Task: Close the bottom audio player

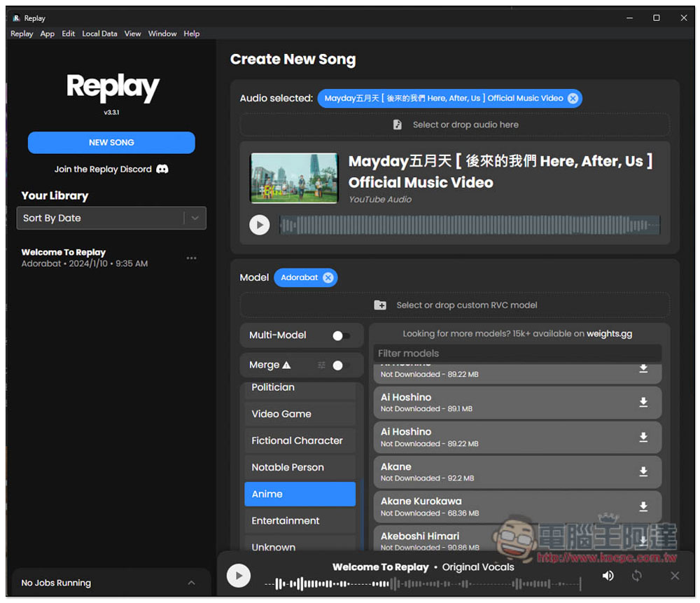Action: point(675,575)
